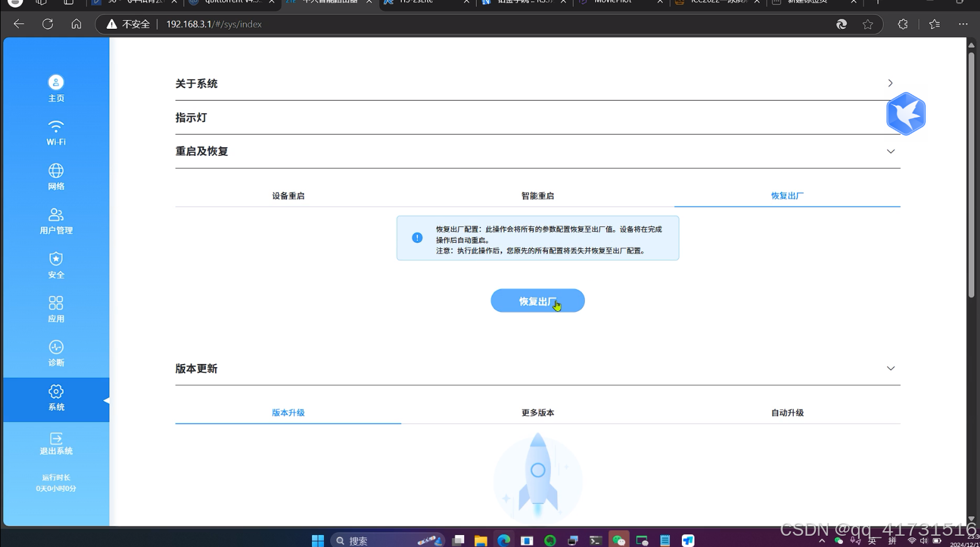Screen dimensions: 980x547
Task: Go to 网络 network settings
Action: (x=56, y=170)
